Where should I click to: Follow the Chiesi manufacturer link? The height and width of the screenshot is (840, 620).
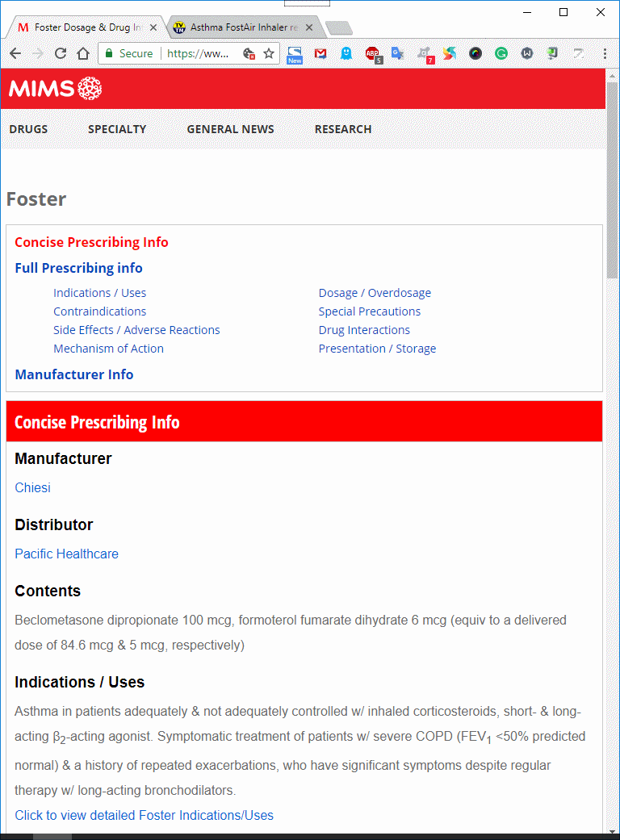pos(32,487)
